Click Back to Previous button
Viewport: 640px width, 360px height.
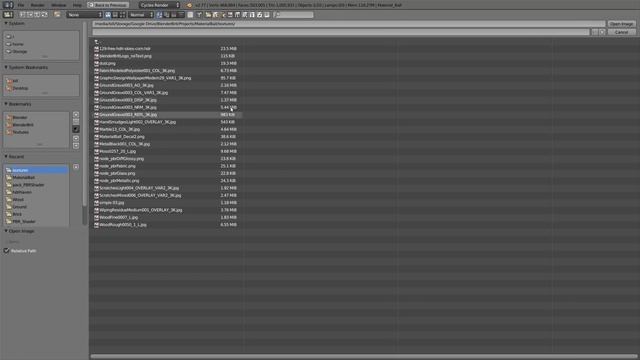pyautogui.click(x=108, y=5)
